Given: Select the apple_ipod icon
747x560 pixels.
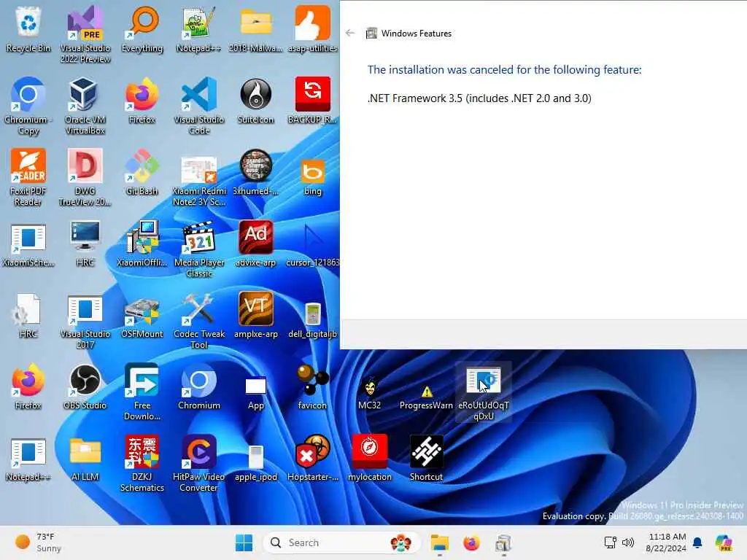Looking at the screenshot, I should [256, 463].
